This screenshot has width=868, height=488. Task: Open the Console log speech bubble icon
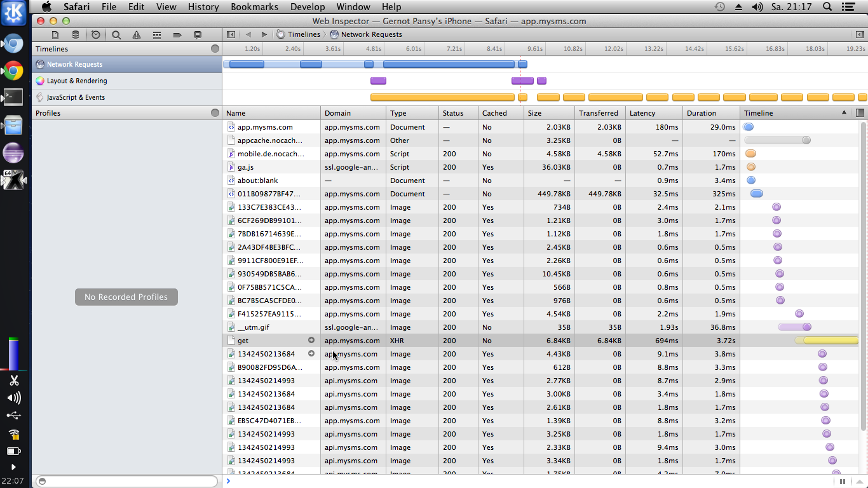tap(198, 35)
